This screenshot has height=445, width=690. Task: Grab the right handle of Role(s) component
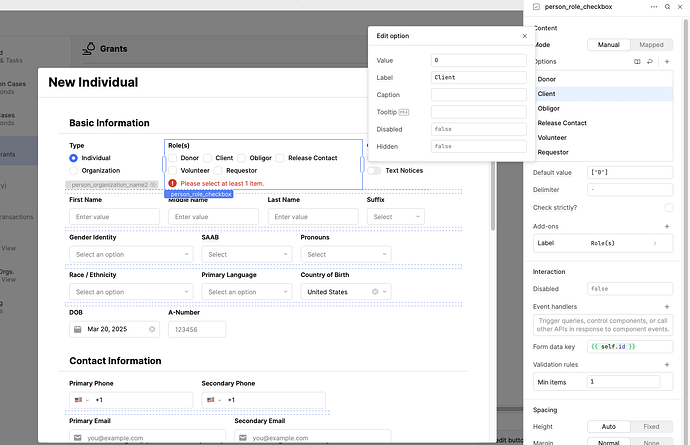[x=362, y=165]
